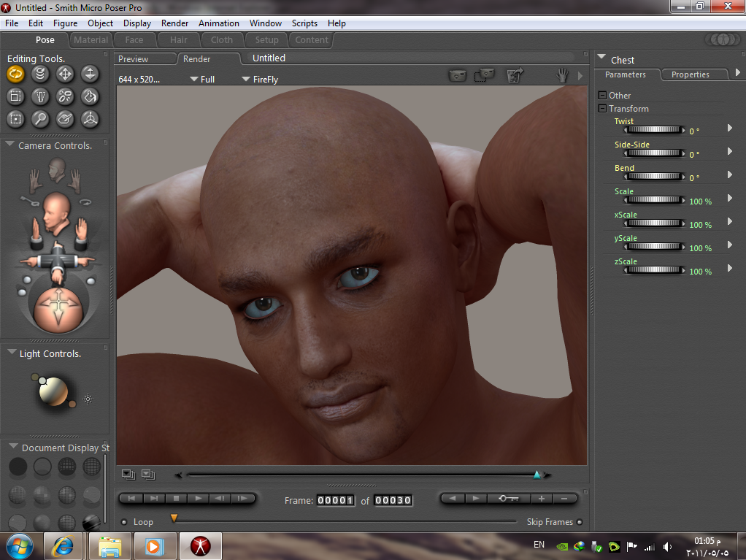Open the Material room tab
The image size is (746, 560).
click(x=91, y=40)
